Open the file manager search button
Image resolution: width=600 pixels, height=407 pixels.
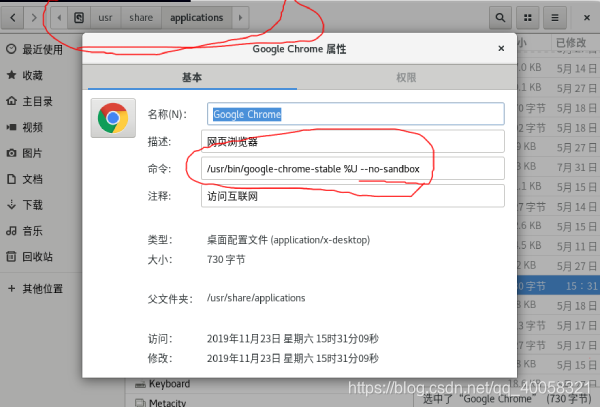(x=500, y=18)
